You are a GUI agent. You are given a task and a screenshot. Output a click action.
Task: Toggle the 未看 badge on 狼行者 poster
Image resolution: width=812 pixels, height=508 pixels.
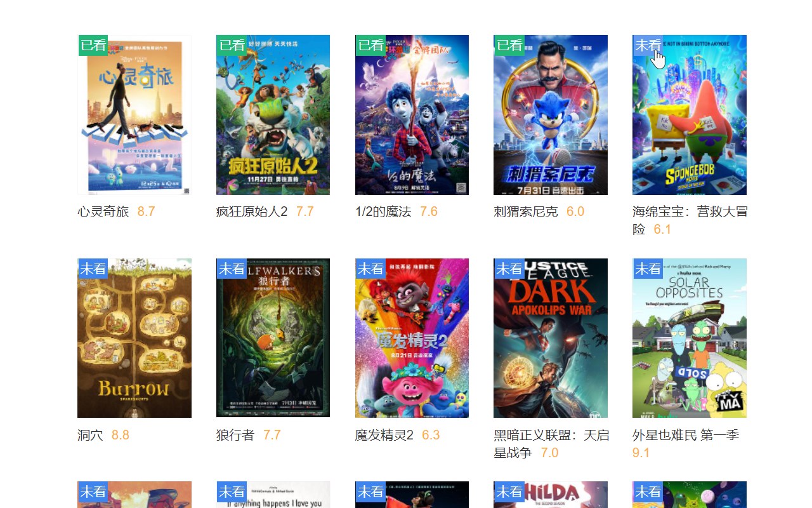(x=232, y=269)
